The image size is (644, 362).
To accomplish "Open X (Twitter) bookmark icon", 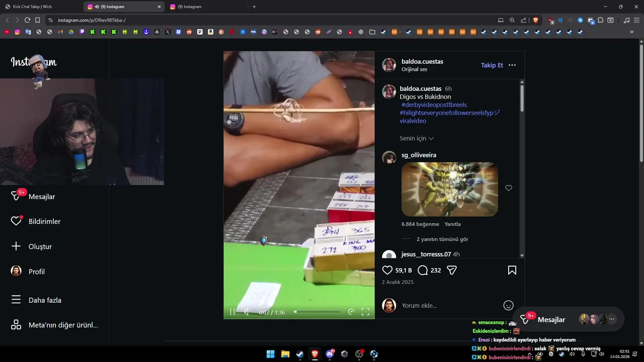I will pos(168,32).
